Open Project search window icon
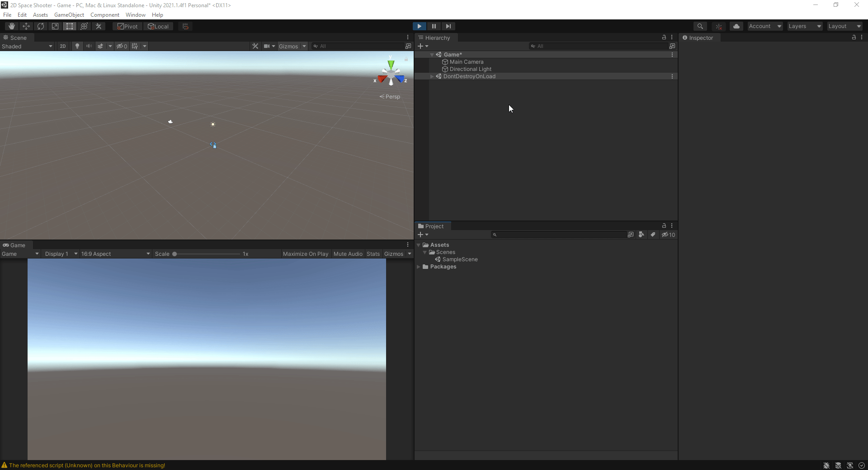 pyautogui.click(x=631, y=235)
